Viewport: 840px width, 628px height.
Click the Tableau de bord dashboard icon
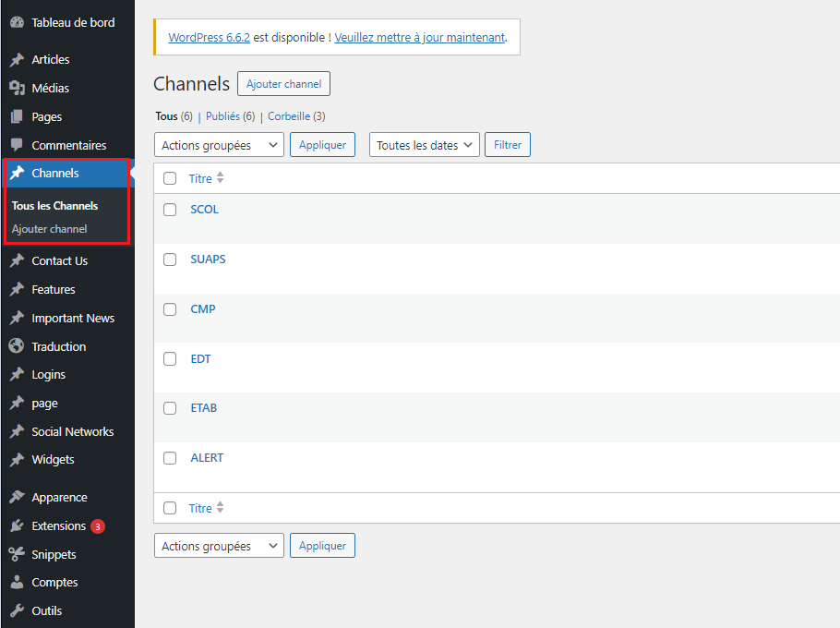click(17, 22)
